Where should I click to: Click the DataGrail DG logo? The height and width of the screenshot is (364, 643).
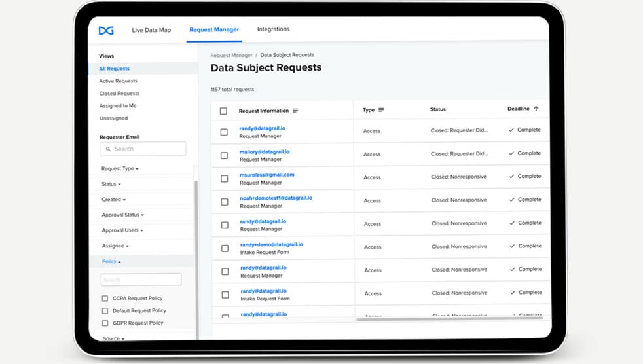click(x=106, y=30)
